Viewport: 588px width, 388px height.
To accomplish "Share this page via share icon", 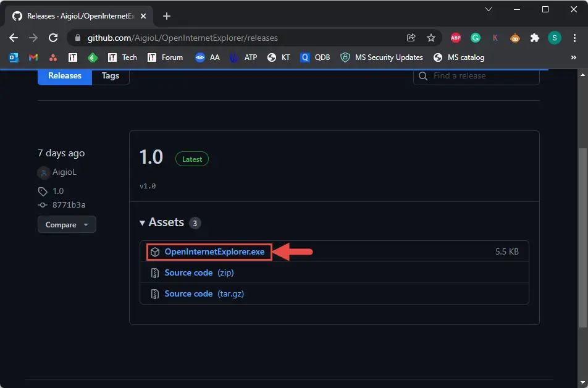I will pyautogui.click(x=411, y=38).
